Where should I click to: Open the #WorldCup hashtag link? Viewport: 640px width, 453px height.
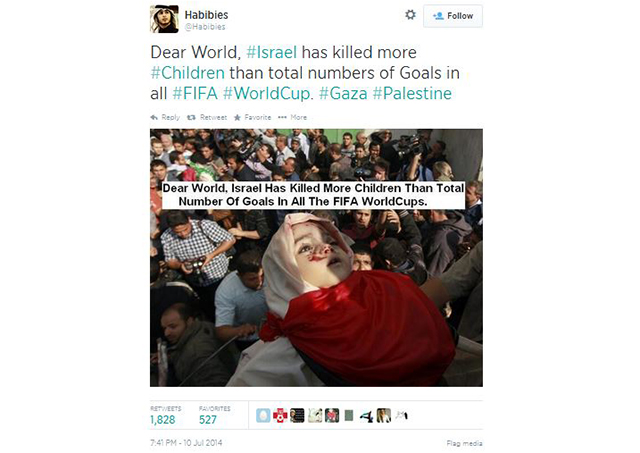(267, 93)
